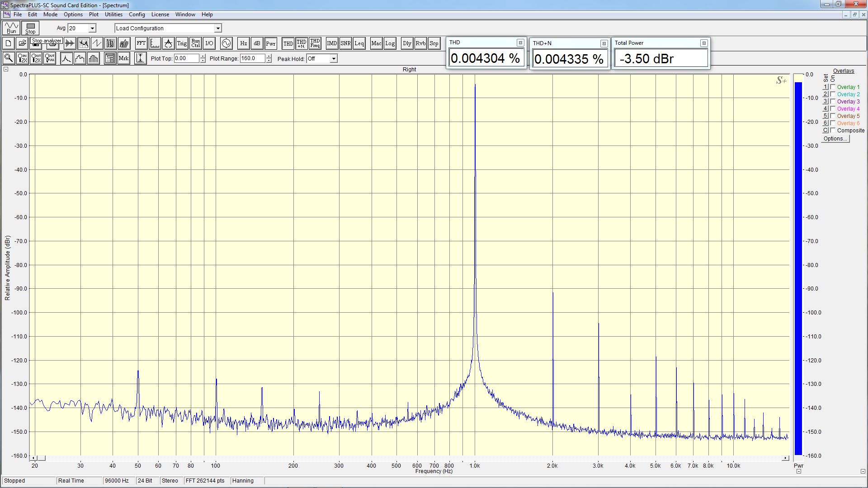Click the vertical auto-scale arrow icon
The width and height of the screenshot is (868, 488).
[140, 58]
